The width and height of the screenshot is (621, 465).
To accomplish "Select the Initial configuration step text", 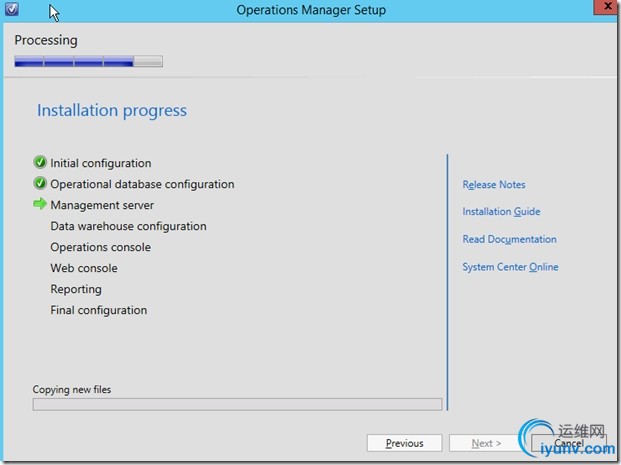I will (101, 163).
